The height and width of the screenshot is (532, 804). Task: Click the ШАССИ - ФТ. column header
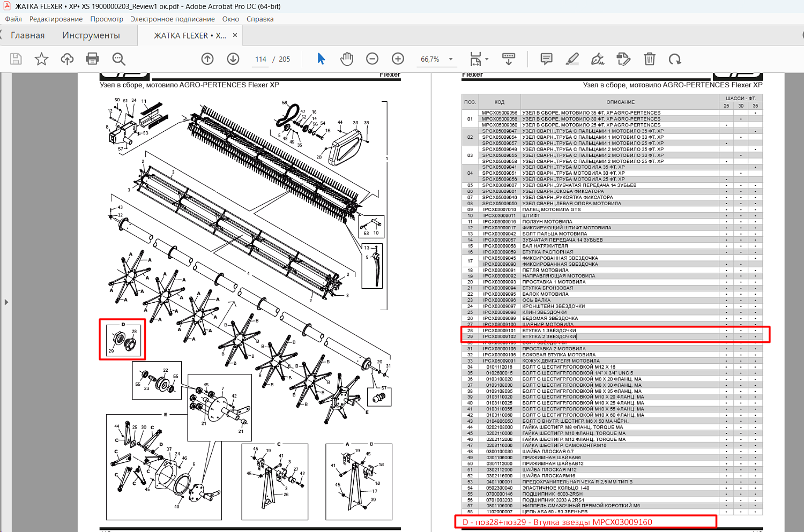[x=741, y=98]
